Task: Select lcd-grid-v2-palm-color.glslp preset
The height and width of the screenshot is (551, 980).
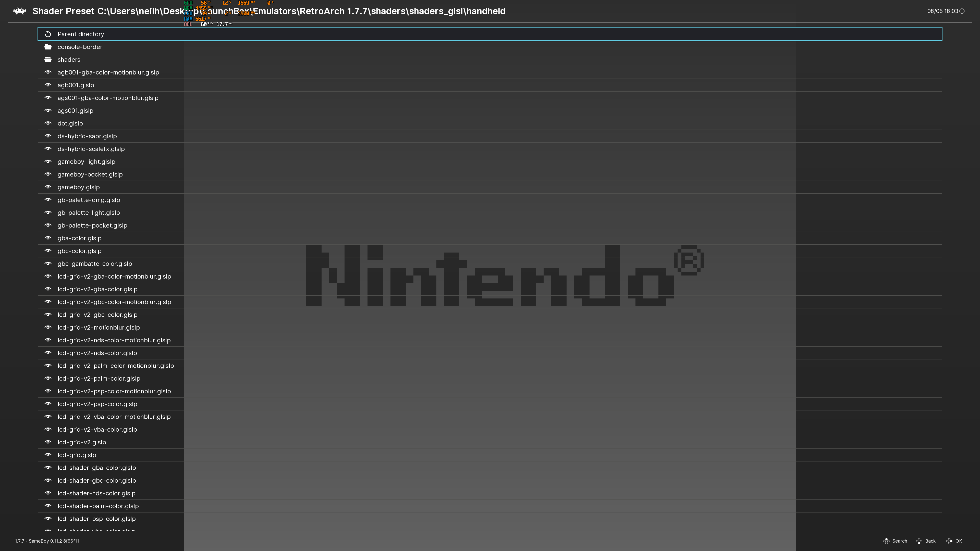Action: tap(490, 378)
